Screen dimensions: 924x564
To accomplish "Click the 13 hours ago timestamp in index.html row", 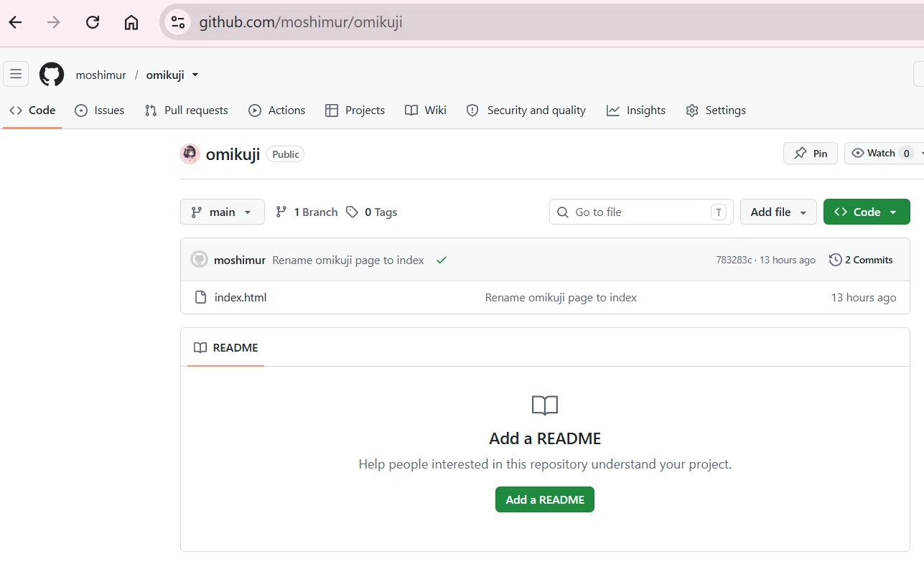I will 864,297.
